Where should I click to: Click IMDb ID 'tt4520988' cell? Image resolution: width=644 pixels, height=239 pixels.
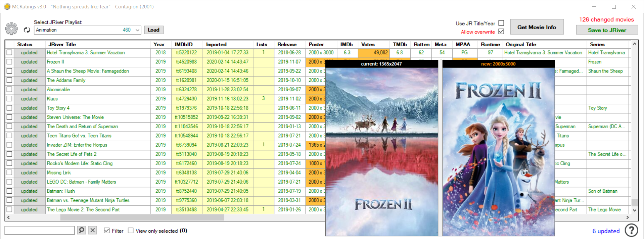[186, 62]
